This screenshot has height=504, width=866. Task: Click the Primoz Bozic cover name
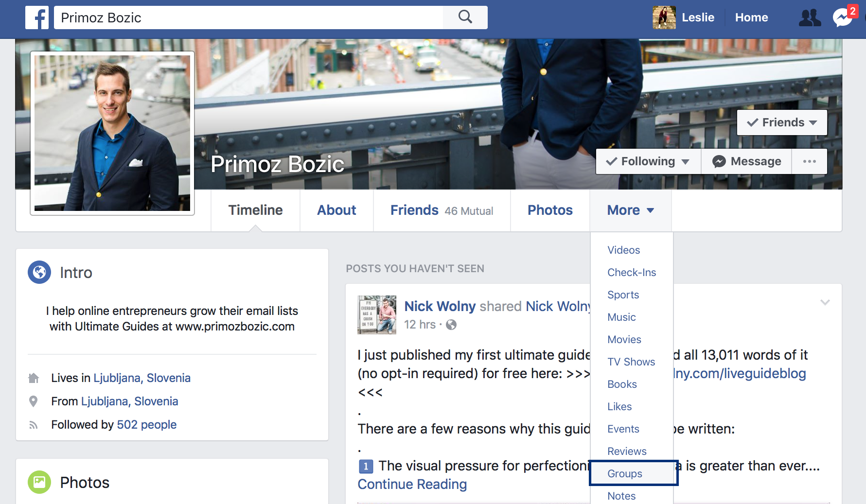[277, 164]
